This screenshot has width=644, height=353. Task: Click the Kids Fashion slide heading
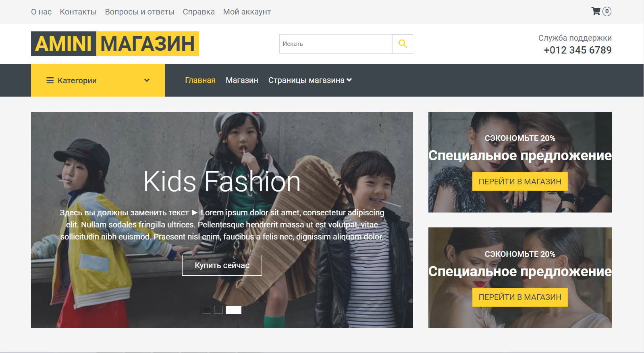click(x=222, y=182)
